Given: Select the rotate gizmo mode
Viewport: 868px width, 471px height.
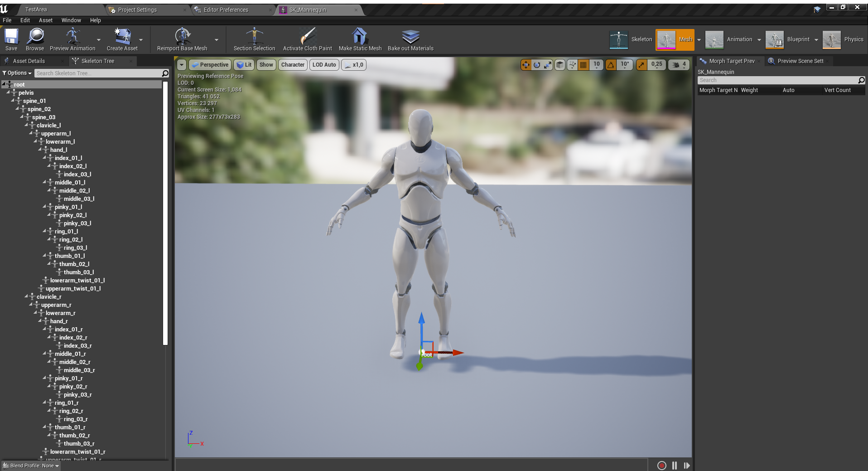Looking at the screenshot, I should [x=537, y=65].
